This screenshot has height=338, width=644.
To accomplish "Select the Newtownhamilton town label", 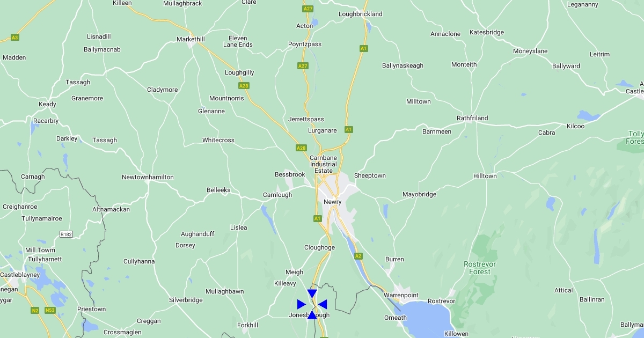I will click(148, 177).
